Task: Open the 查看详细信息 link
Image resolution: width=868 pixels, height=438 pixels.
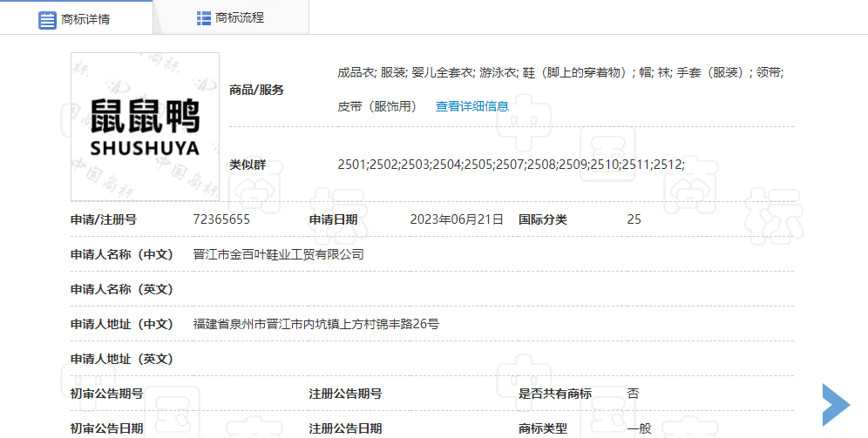Action: coord(471,106)
